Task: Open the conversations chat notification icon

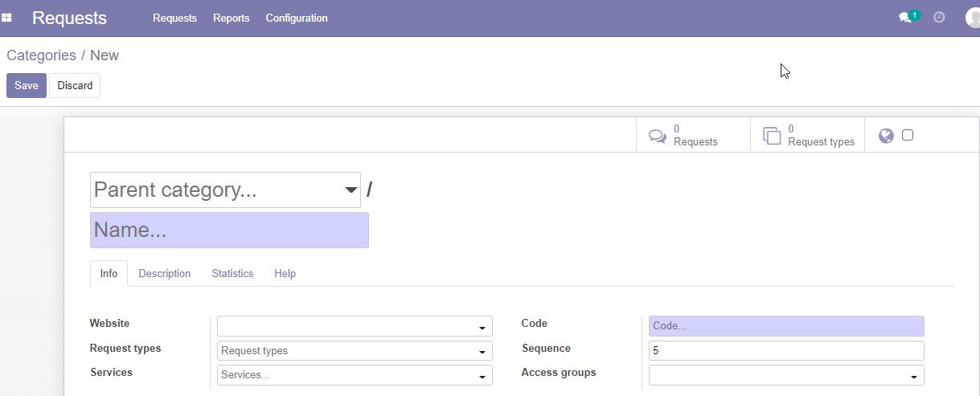Action: 905,18
